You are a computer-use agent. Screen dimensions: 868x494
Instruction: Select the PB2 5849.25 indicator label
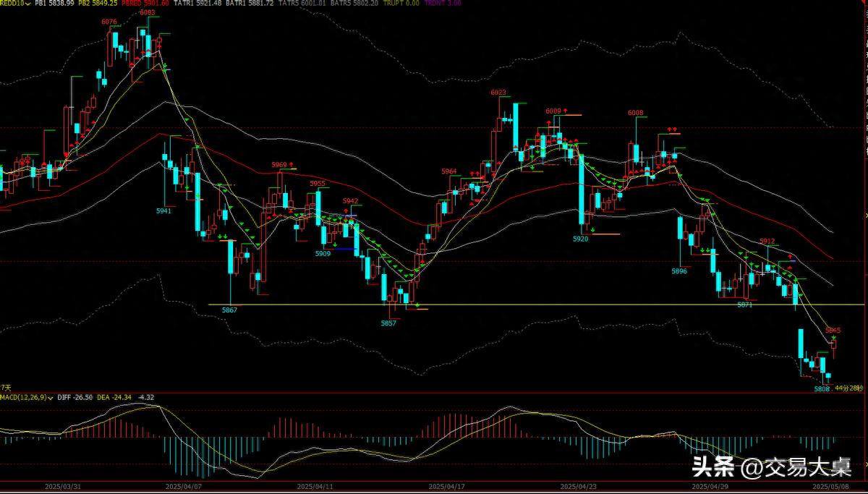98,4
